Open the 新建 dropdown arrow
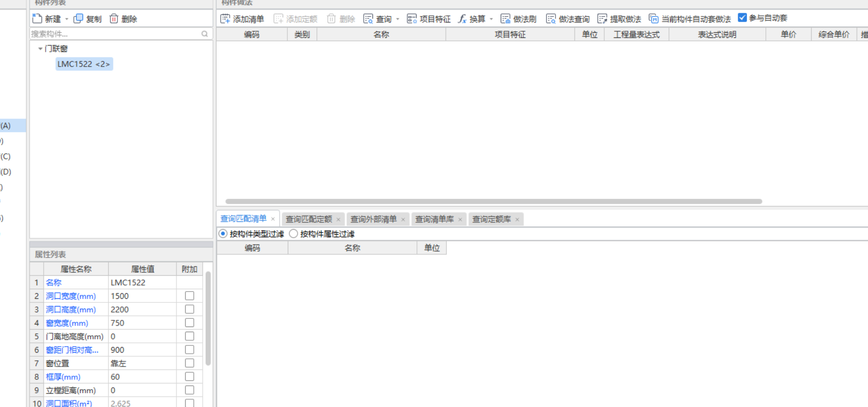 (x=67, y=19)
